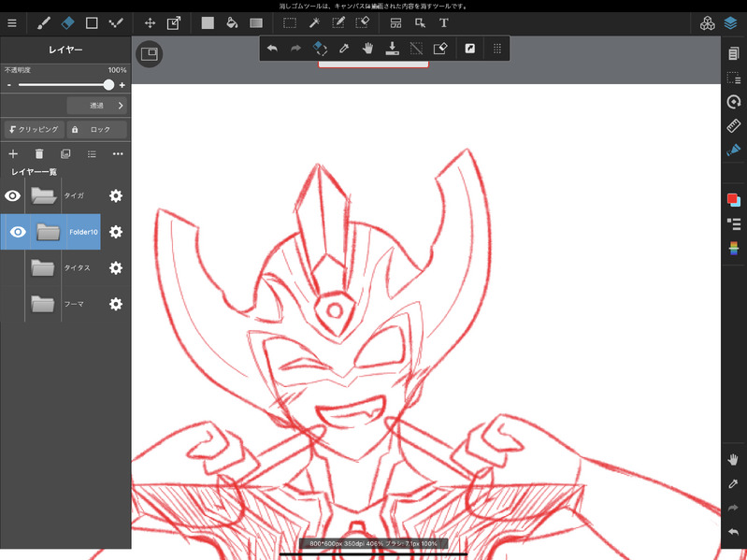Select the Transform tool

tap(174, 22)
